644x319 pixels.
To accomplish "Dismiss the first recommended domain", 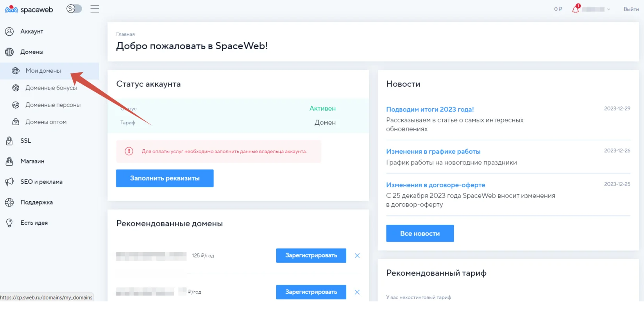I will click(x=357, y=256).
